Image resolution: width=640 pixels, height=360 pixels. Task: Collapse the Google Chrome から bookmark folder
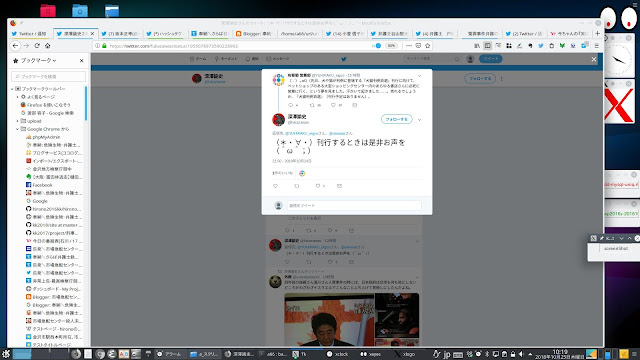pyautogui.click(x=18, y=129)
